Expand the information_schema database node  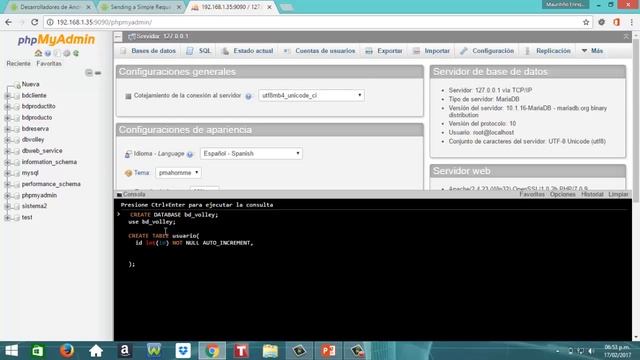coord(7,162)
